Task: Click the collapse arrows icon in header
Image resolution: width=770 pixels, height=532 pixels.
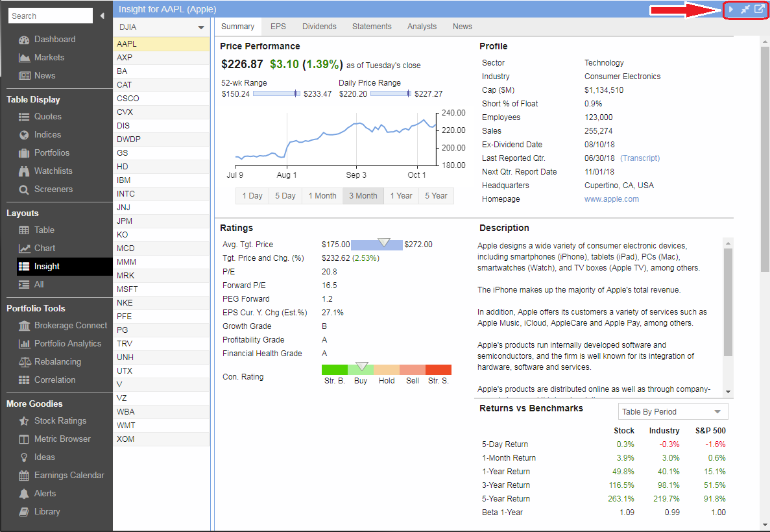Action: (745, 9)
